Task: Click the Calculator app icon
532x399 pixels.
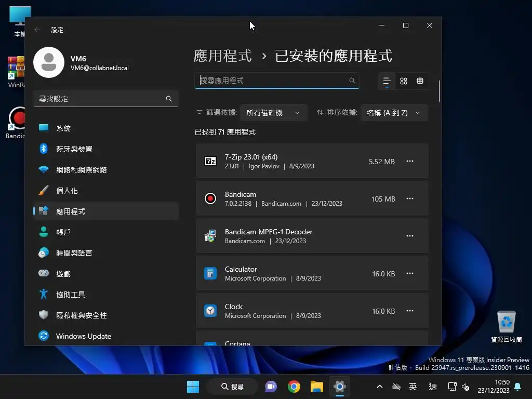Action: tap(210, 273)
